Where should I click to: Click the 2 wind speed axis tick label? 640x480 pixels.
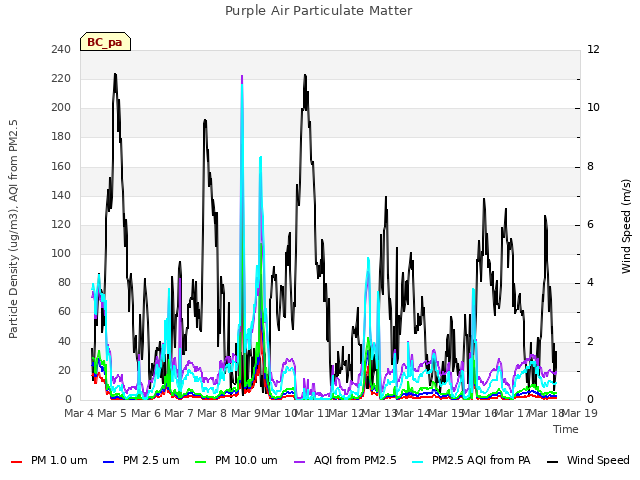click(x=591, y=341)
